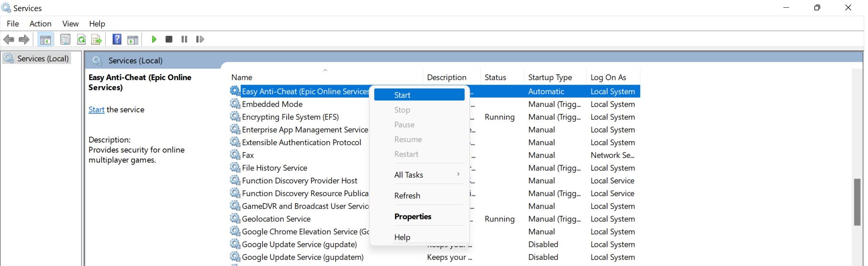Open the Help menu in the menu bar
Image resolution: width=868 pixels, height=266 pixels.
coord(97,24)
